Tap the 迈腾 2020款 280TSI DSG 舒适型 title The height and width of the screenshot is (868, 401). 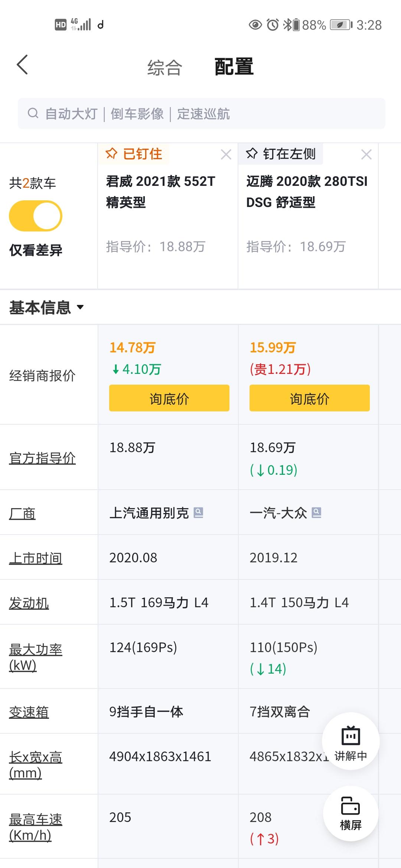click(x=307, y=192)
